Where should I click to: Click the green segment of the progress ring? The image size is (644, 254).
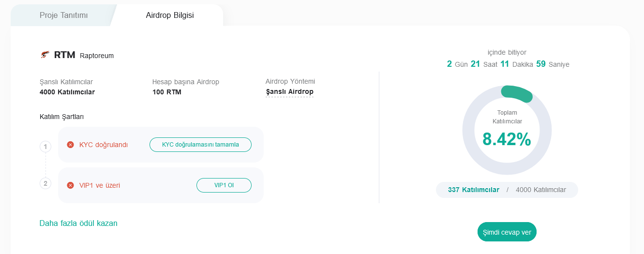point(518,94)
